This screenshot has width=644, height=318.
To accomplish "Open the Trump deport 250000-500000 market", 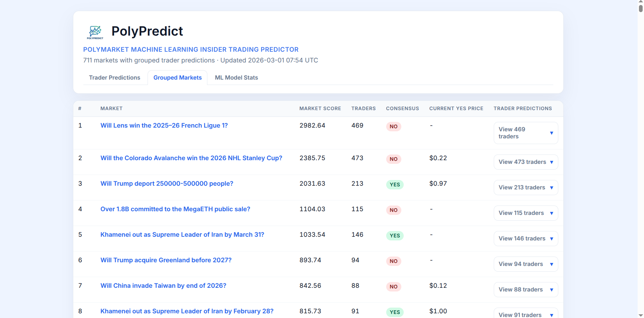I will [167, 183].
